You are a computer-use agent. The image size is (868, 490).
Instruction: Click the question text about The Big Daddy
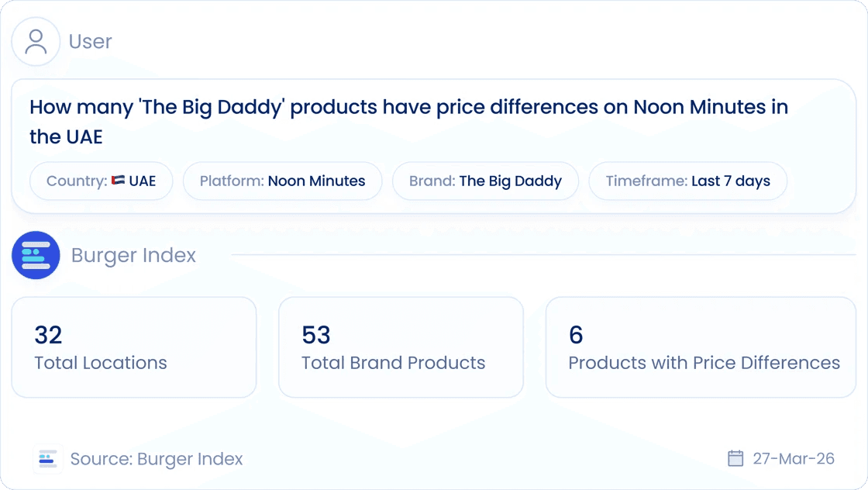tap(408, 122)
